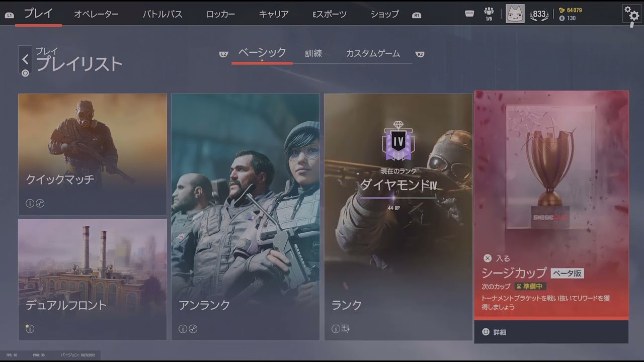Open the バトルパス menu tab
The image size is (644, 362).
(163, 14)
